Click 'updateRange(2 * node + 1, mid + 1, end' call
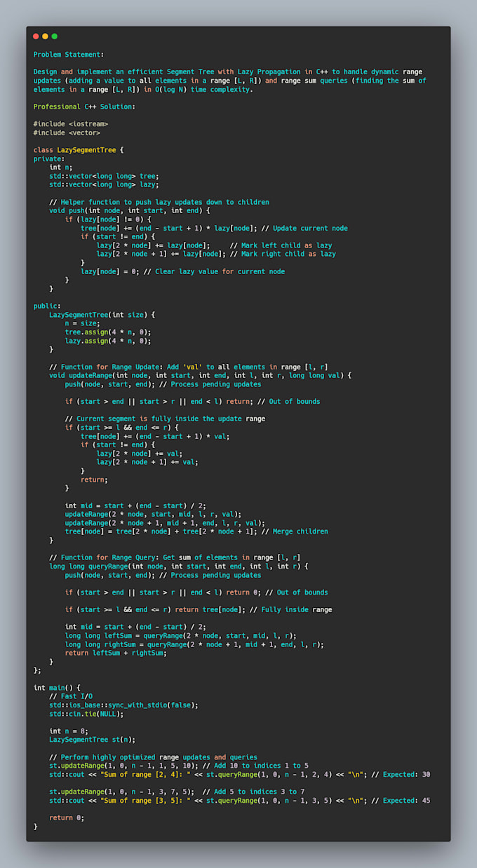This screenshot has width=477, height=868. pyautogui.click(x=166, y=522)
